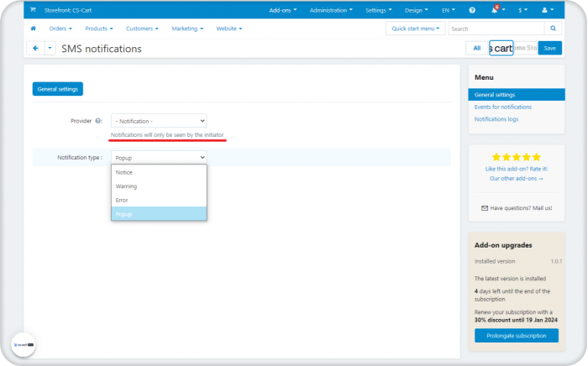The height and width of the screenshot is (366, 588).
Task: Expand the Quick start menu
Action: click(416, 29)
